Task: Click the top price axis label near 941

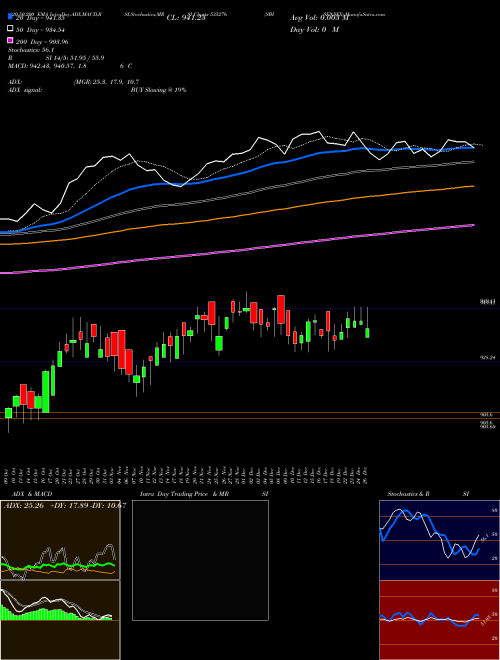Action: pyautogui.click(x=489, y=301)
